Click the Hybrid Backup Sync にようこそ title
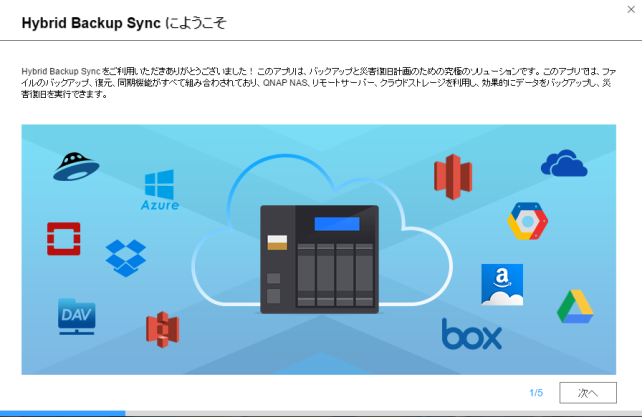The height and width of the screenshot is (417, 642). click(x=124, y=23)
